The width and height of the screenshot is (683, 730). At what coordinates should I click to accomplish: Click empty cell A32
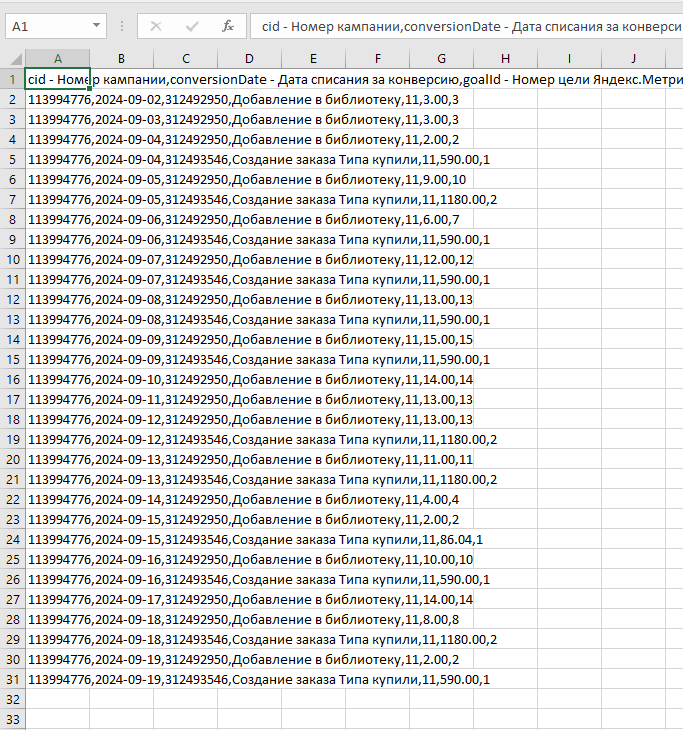tap(57, 699)
